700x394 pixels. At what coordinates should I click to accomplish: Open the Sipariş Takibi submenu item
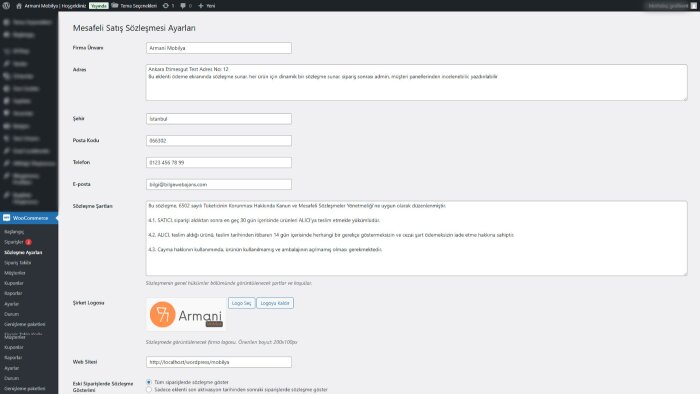(x=17, y=263)
